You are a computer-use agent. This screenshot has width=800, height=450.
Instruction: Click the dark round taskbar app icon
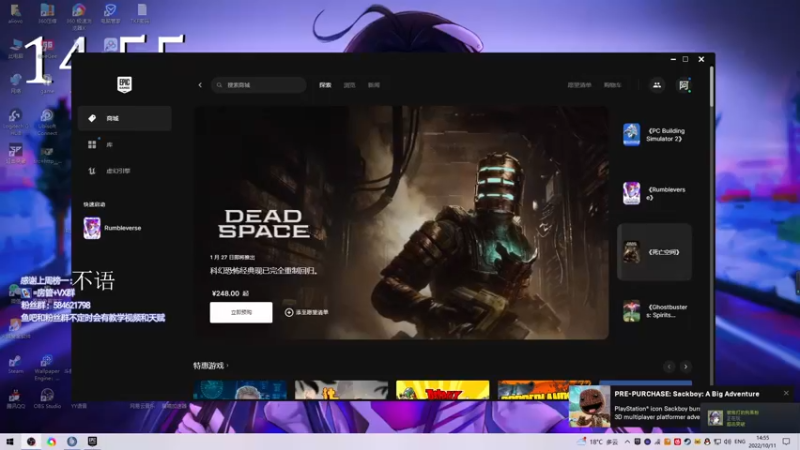click(31, 441)
